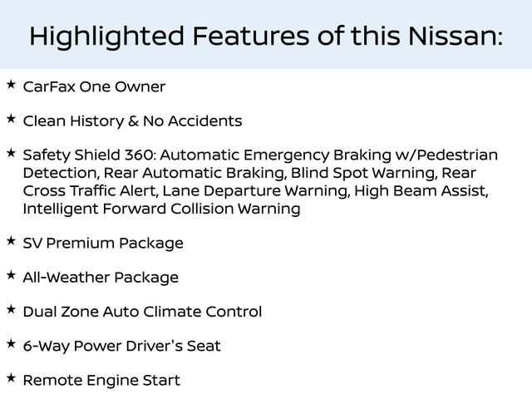This screenshot has height=399, width=532.
Task: Select the SV Premium Package text
Action: pos(103,244)
